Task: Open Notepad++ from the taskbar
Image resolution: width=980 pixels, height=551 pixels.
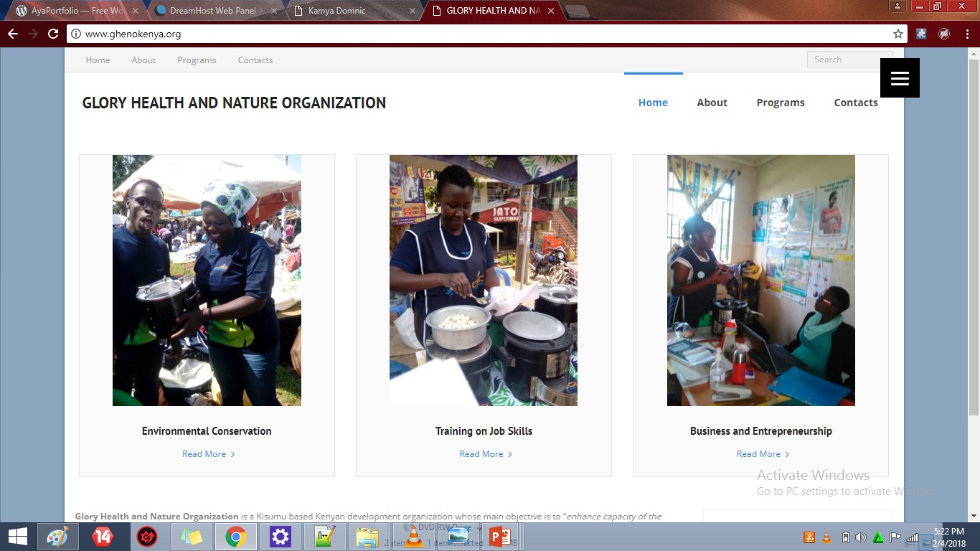Action: 325,537
